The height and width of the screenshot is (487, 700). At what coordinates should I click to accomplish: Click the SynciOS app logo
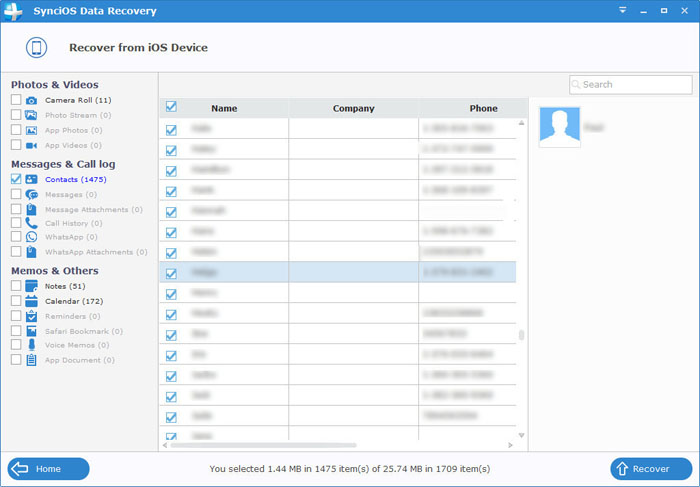[13, 11]
